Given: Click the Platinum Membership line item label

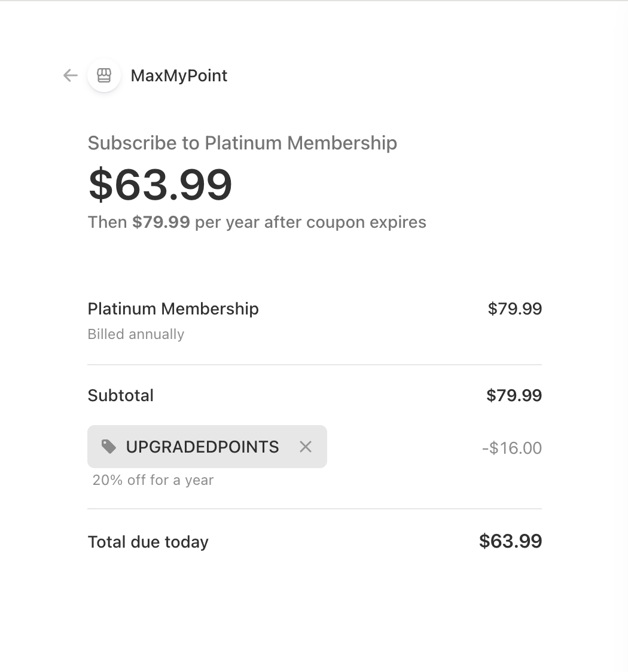Looking at the screenshot, I should 173,309.
